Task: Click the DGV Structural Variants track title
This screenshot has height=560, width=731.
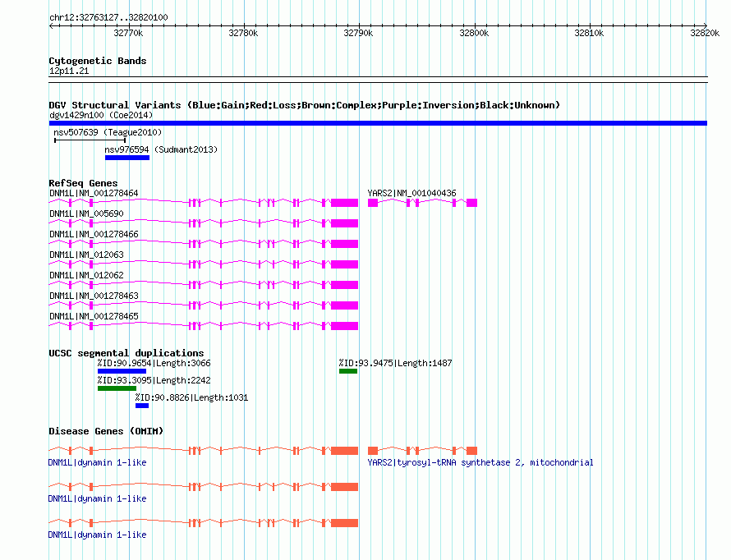Action: [304, 105]
